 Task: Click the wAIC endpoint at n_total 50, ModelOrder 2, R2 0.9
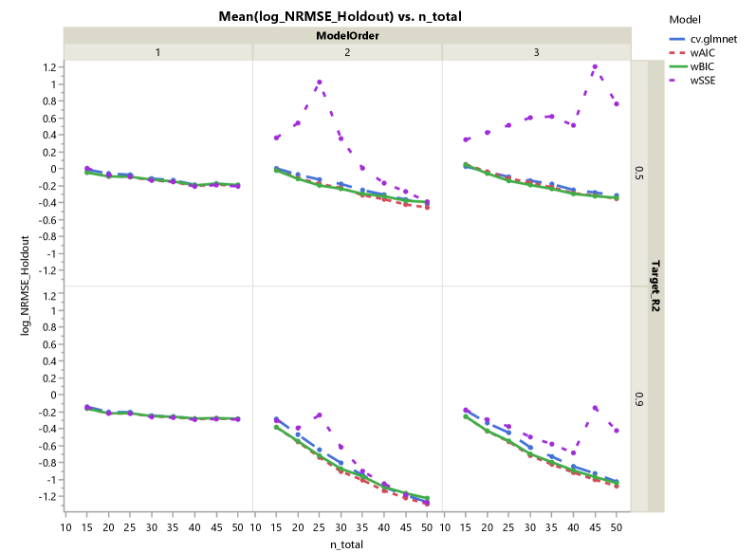(x=427, y=504)
